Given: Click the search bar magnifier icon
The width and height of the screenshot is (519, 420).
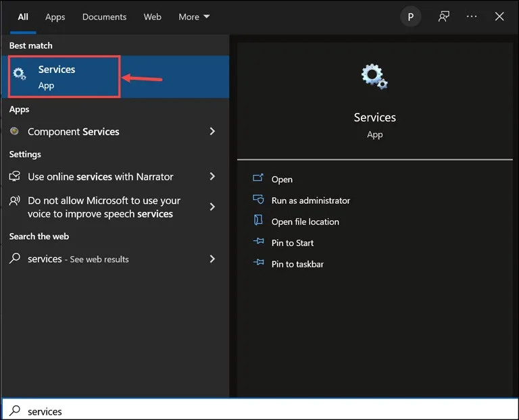Looking at the screenshot, I should pyautogui.click(x=15, y=411).
